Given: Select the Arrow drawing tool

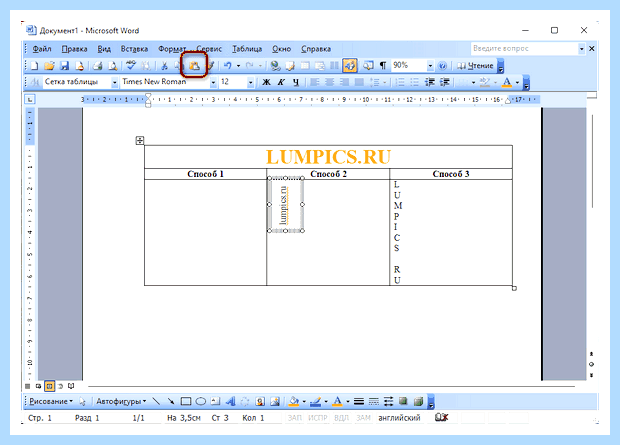Looking at the screenshot, I should click(x=171, y=401).
